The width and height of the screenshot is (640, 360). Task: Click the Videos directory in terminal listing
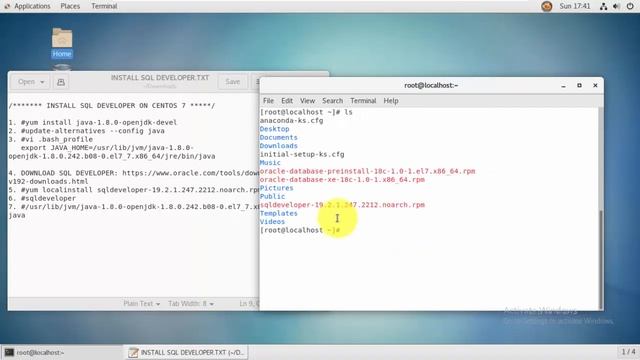(272, 222)
